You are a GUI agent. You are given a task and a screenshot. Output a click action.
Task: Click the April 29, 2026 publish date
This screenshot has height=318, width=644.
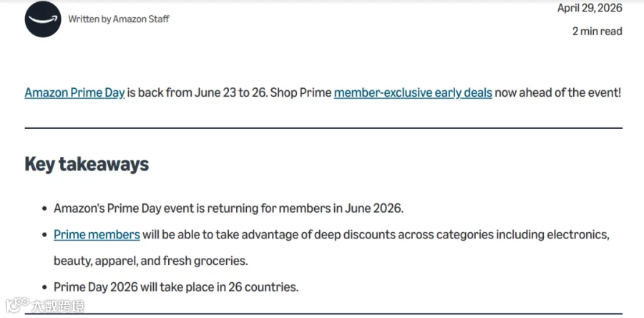click(590, 8)
